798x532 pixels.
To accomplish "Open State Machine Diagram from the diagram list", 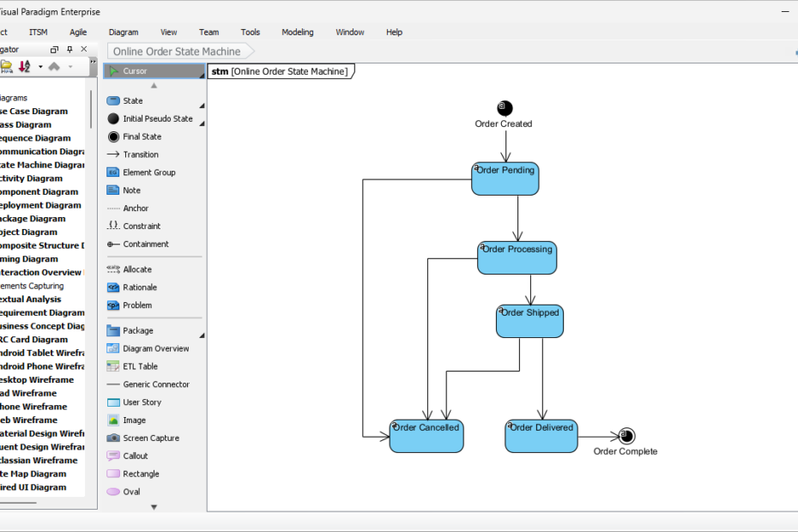I will point(39,164).
